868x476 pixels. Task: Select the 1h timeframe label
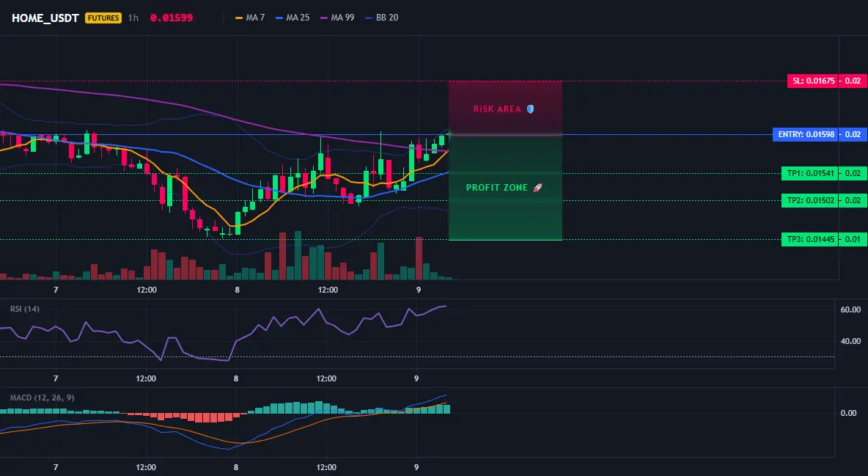[x=133, y=18]
